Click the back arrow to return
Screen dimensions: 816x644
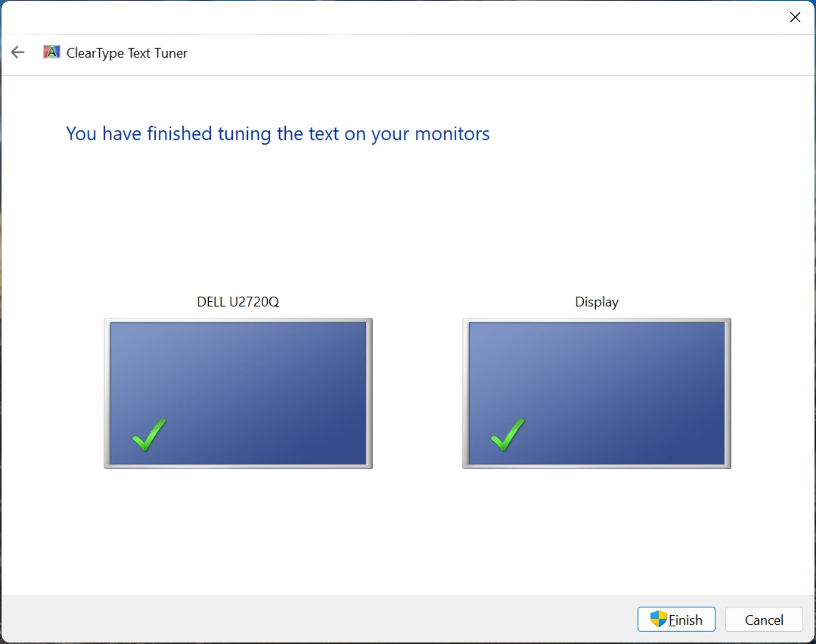(x=18, y=52)
